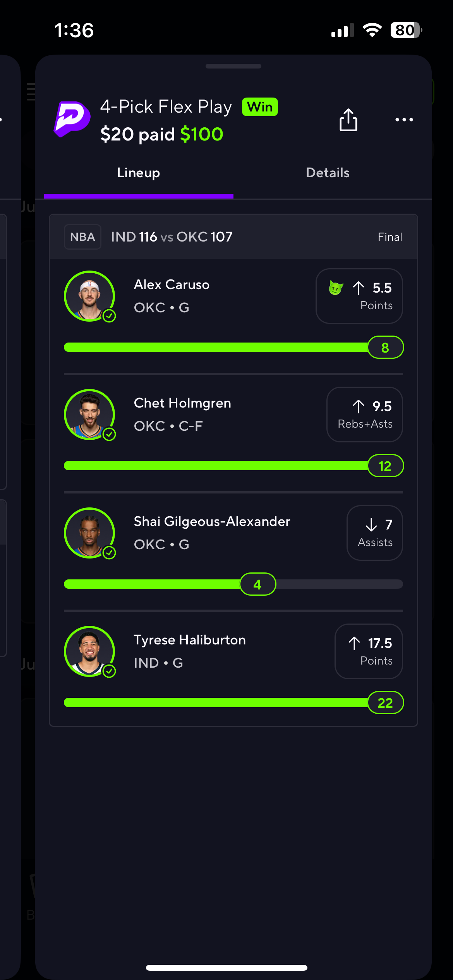Select the Lineup tab
This screenshot has width=453, height=980.
pyautogui.click(x=138, y=173)
